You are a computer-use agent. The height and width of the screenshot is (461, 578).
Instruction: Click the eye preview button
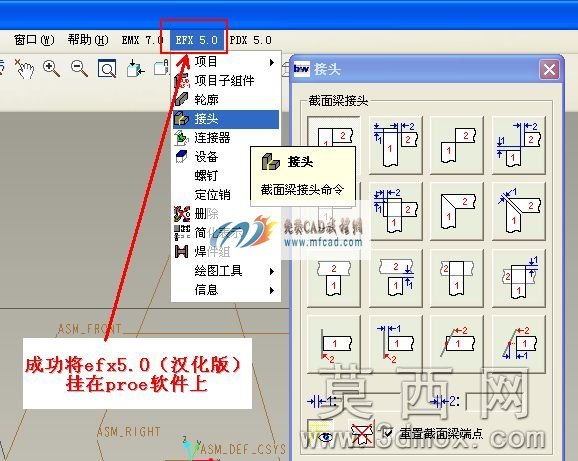coord(320,433)
